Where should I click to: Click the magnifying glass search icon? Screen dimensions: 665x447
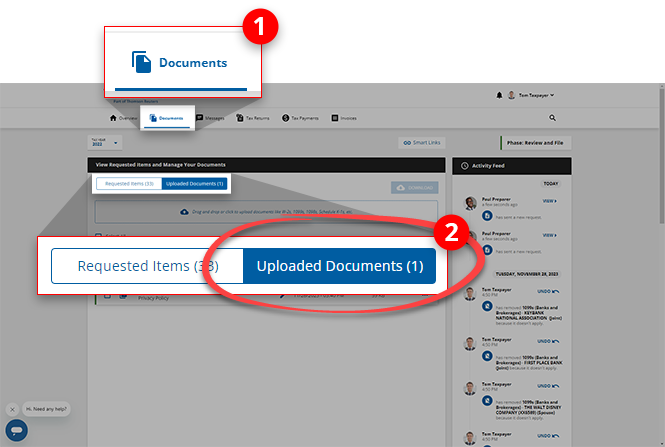552,118
